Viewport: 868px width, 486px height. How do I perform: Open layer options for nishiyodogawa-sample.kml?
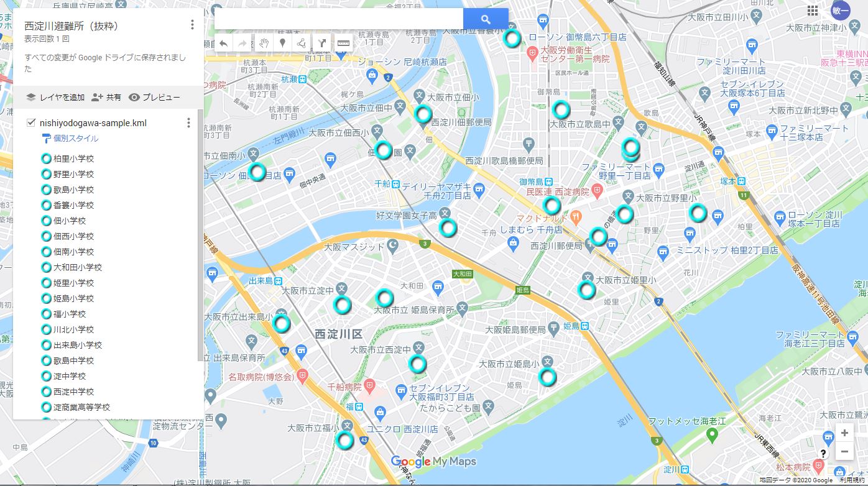(x=189, y=123)
